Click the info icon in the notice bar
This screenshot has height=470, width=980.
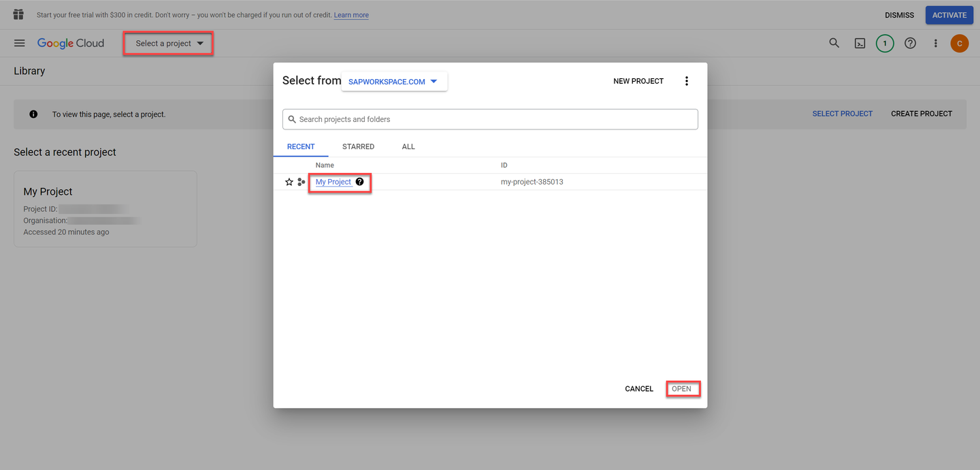coord(33,114)
